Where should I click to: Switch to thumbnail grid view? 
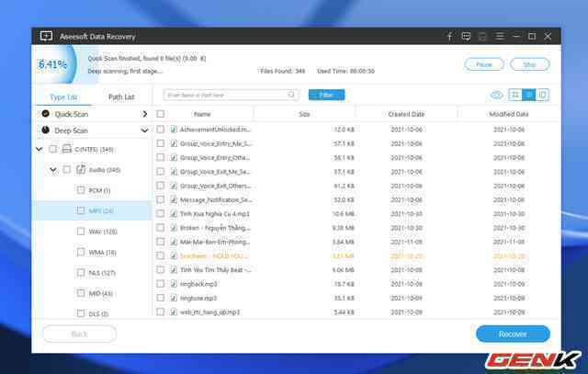[515, 95]
